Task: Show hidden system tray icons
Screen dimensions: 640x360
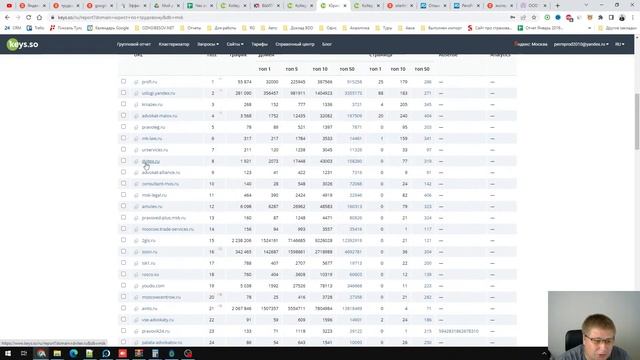Action: (544, 353)
